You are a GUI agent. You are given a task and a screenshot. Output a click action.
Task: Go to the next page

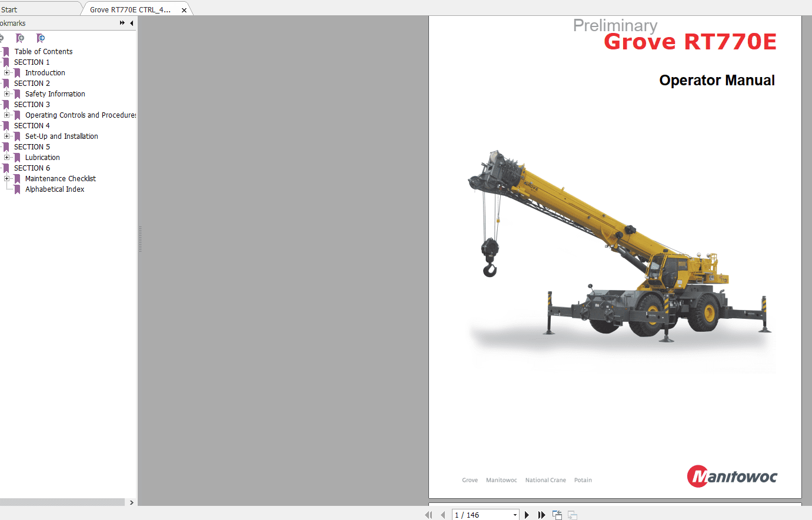(527, 514)
